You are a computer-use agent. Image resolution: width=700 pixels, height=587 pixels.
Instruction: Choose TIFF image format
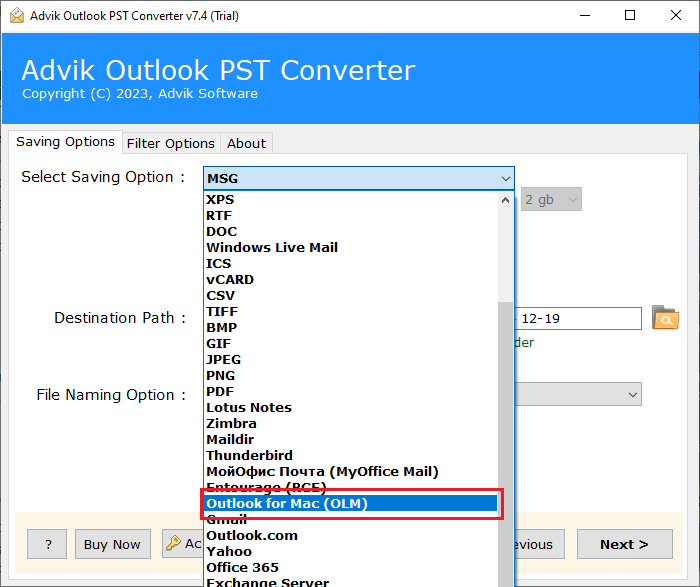pyautogui.click(x=351, y=312)
